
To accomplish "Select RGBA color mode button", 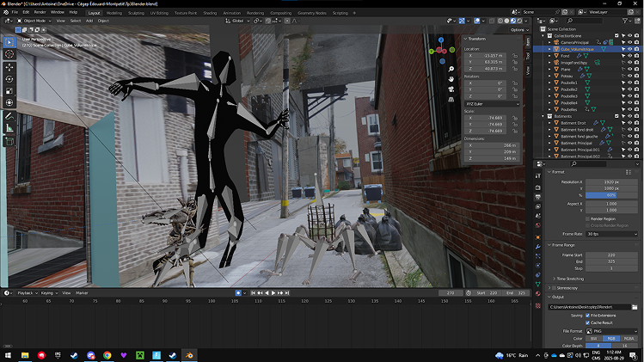I will (628, 338).
